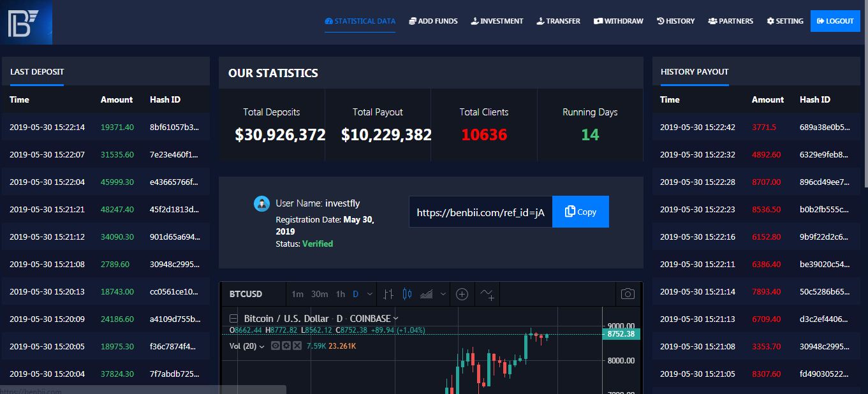The width and height of the screenshot is (868, 394).
Task: Click payout hash fd49030522...
Action: point(825,374)
